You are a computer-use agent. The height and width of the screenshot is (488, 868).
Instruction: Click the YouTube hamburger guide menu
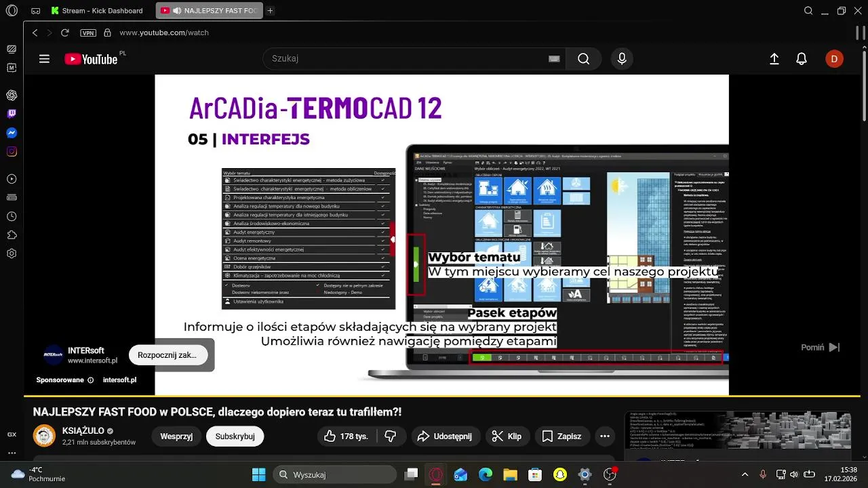tap(44, 59)
